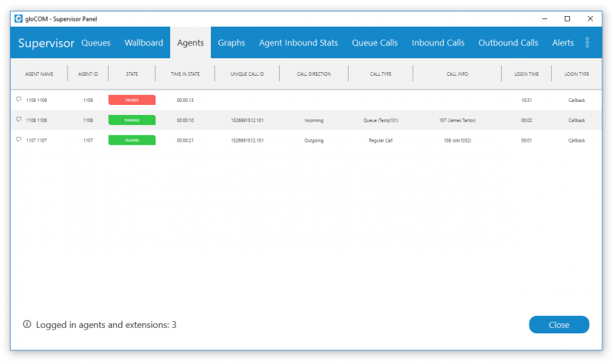Image resolution: width=613 pixels, height=364 pixels.
Task: Click the Close button
Action: coord(559,324)
